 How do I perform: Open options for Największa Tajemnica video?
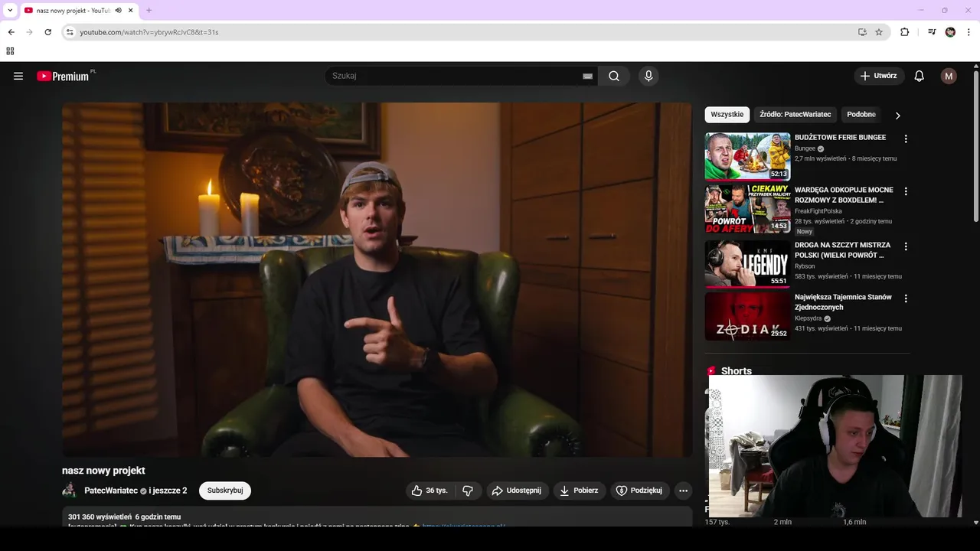906,298
